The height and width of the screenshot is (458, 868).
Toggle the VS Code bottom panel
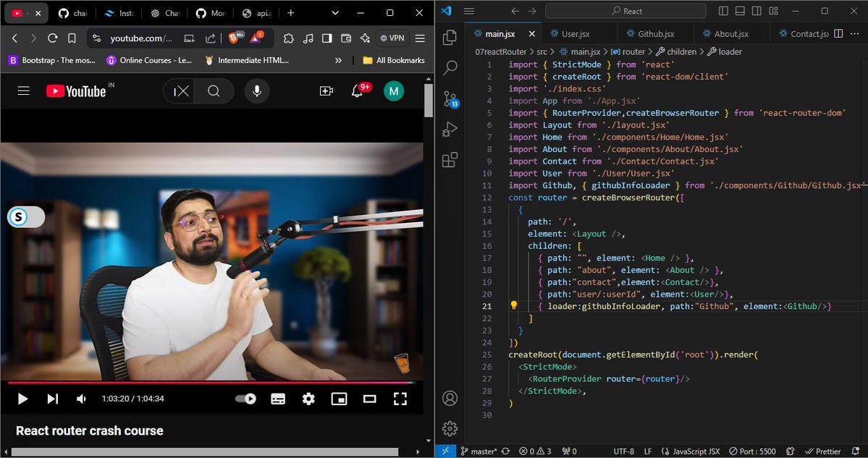tap(740, 11)
